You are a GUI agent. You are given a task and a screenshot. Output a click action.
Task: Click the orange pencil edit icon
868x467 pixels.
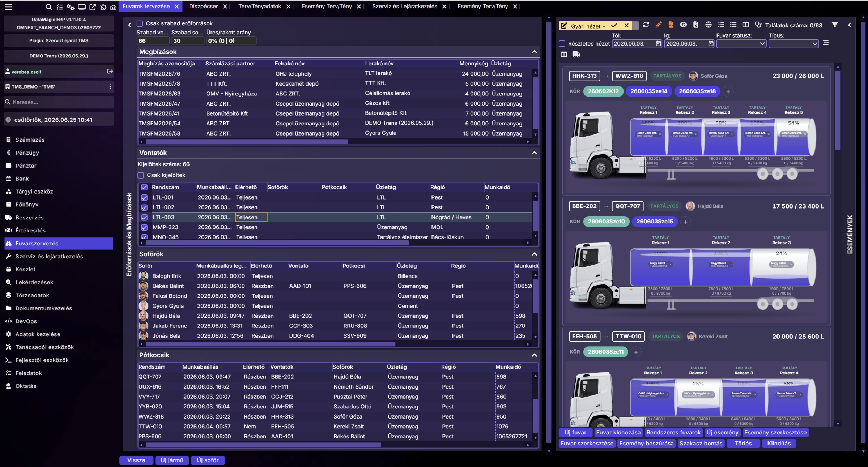pyautogui.click(x=658, y=25)
